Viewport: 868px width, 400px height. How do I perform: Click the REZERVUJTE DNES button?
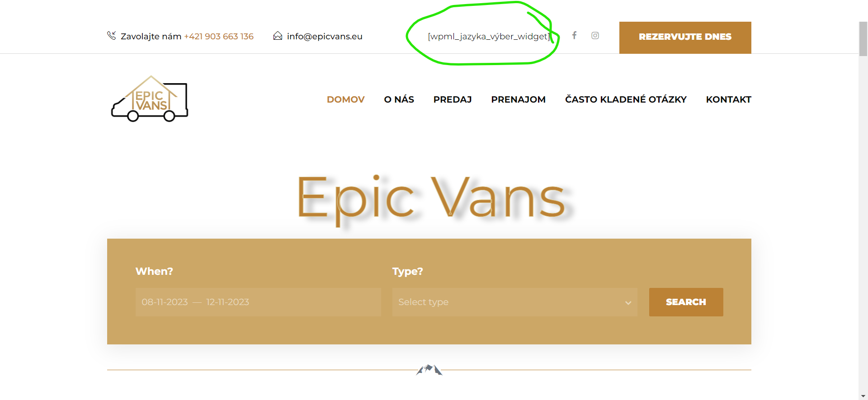(x=685, y=38)
